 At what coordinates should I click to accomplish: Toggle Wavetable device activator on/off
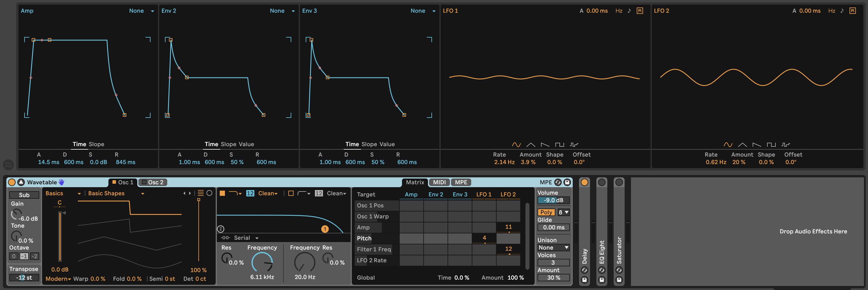tap(12, 182)
